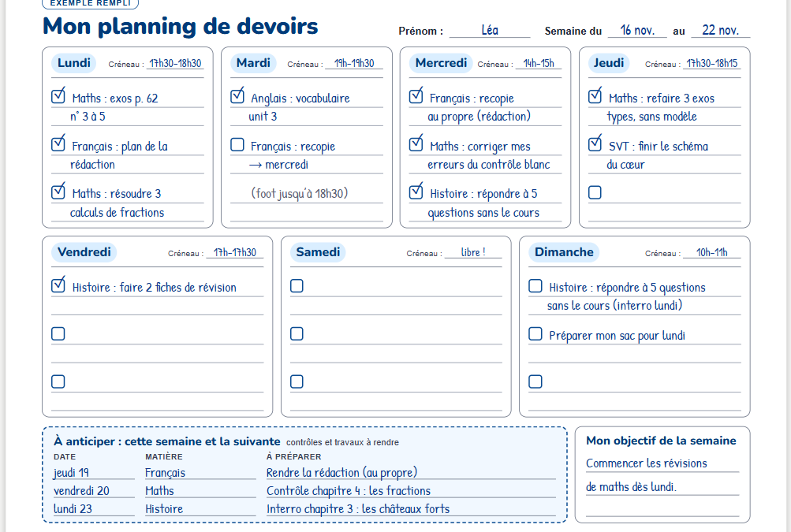Click the matière entry 'Maths' in À anticiper
This screenshot has width=791, height=532.
pos(159,491)
